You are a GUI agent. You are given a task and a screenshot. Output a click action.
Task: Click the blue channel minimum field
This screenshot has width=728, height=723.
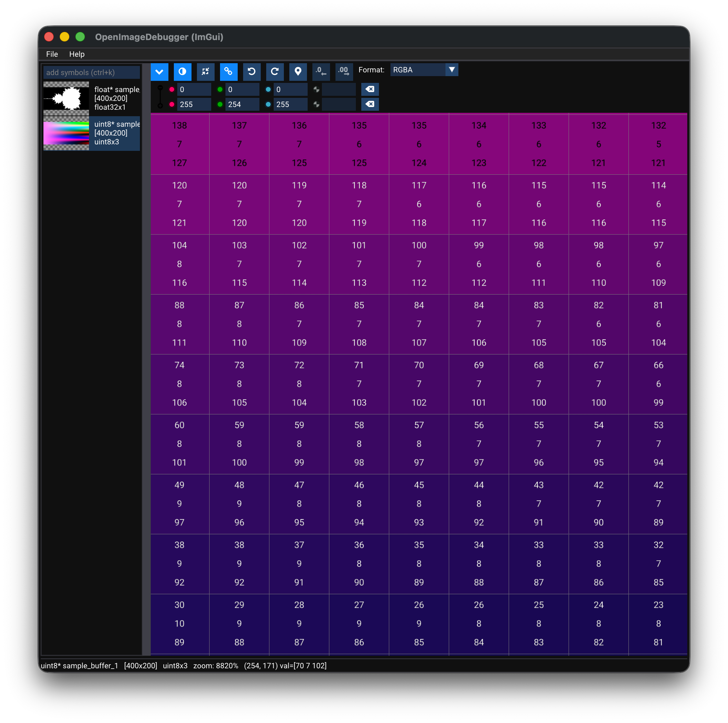coord(291,89)
